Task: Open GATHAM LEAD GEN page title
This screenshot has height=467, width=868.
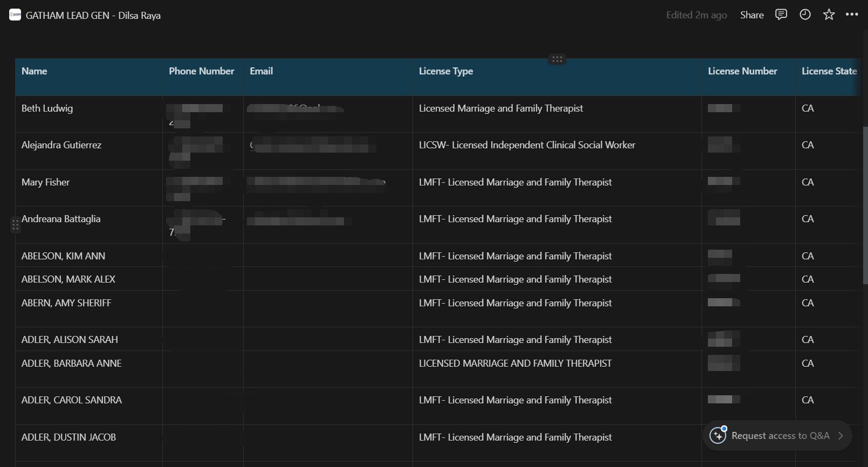Action: [x=93, y=16]
